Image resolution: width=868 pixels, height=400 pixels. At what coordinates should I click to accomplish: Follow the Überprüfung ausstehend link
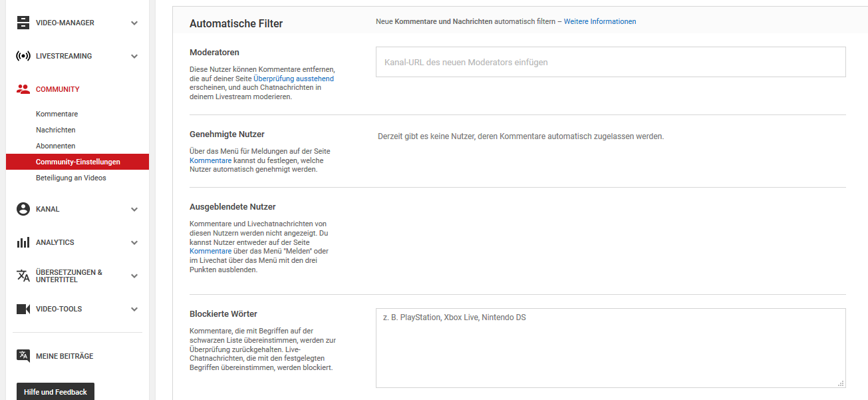(x=293, y=79)
